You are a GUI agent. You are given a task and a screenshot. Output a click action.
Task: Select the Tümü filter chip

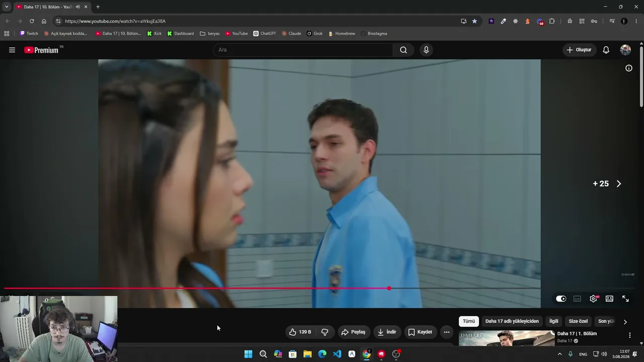click(469, 321)
